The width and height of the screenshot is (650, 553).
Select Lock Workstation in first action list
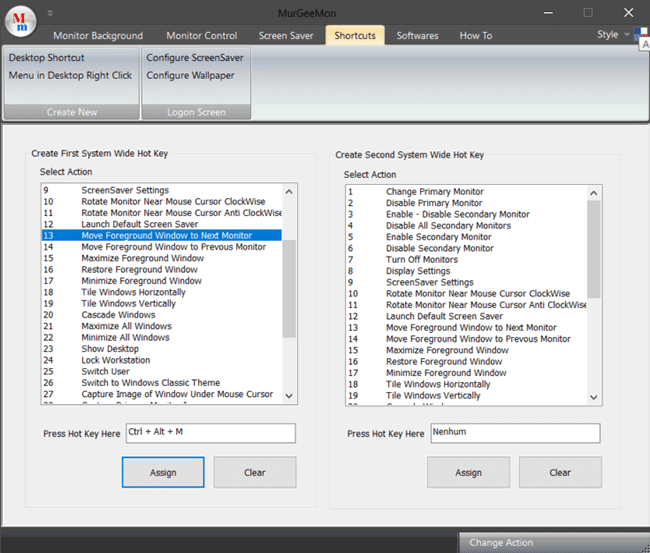pyautogui.click(x=116, y=361)
